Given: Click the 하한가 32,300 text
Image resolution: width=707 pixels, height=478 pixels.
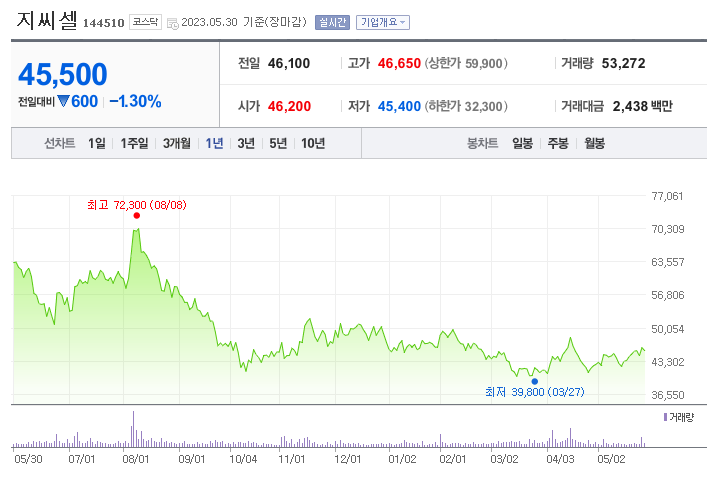Looking at the screenshot, I should pyautogui.click(x=466, y=106).
